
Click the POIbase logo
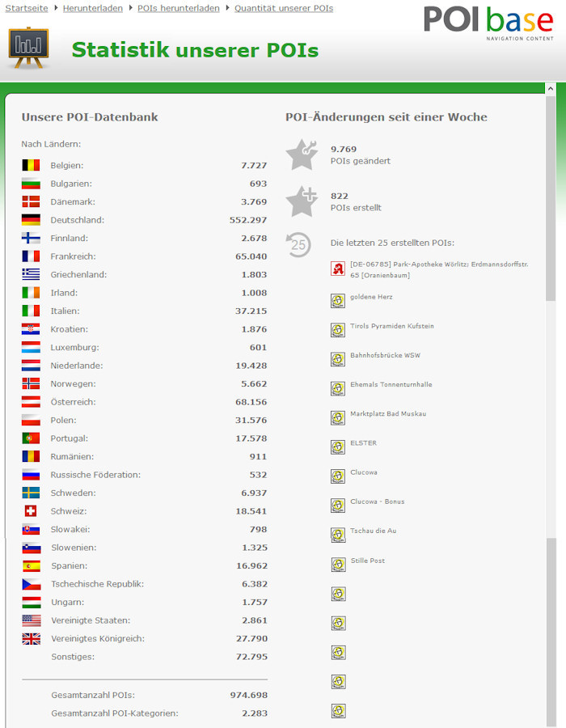point(488,23)
